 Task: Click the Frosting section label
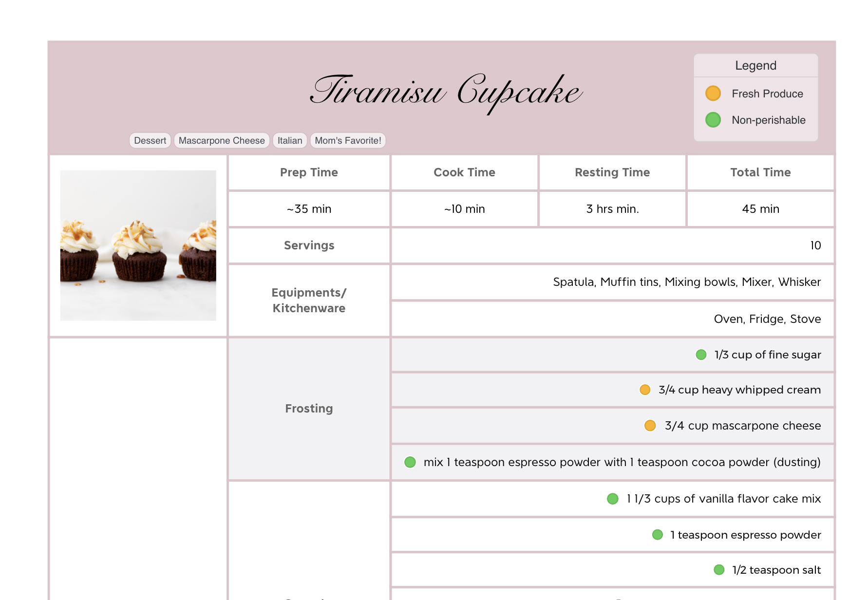[309, 409]
